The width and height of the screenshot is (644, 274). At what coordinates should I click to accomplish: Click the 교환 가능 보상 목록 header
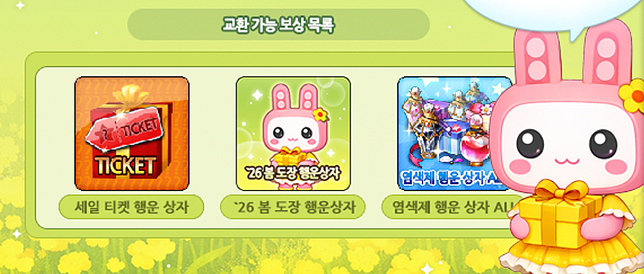(279, 24)
